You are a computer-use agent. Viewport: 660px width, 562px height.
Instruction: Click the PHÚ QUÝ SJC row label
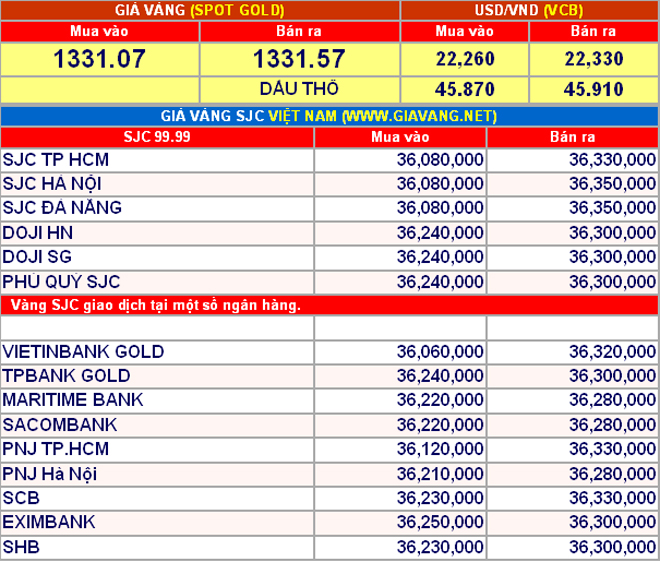[59, 281]
